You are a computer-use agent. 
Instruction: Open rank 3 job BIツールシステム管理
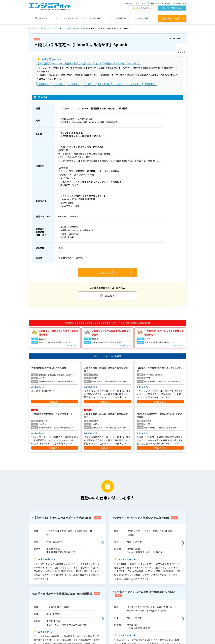pos(164,333)
